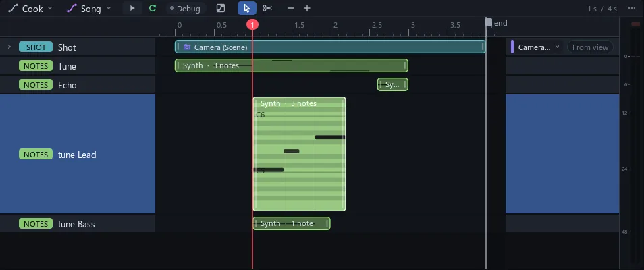
Task: Click the right edge handle of Camera clip
Action: tap(483, 47)
